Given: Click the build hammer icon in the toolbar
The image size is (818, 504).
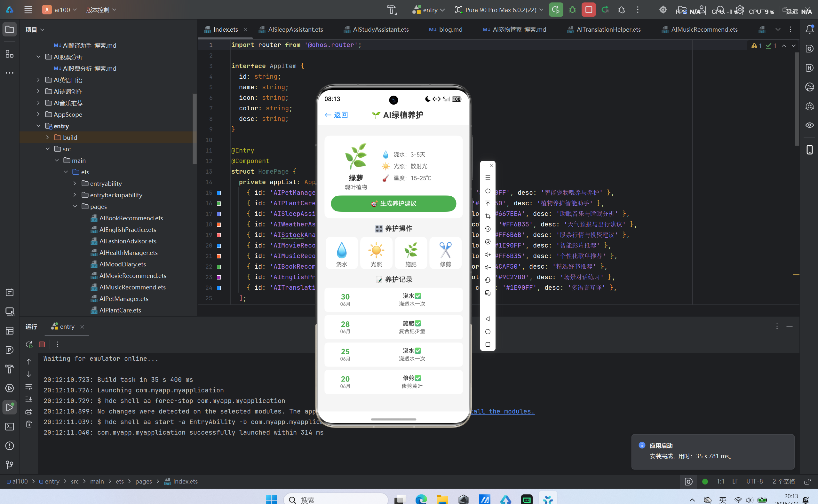Looking at the screenshot, I should pos(392,10).
